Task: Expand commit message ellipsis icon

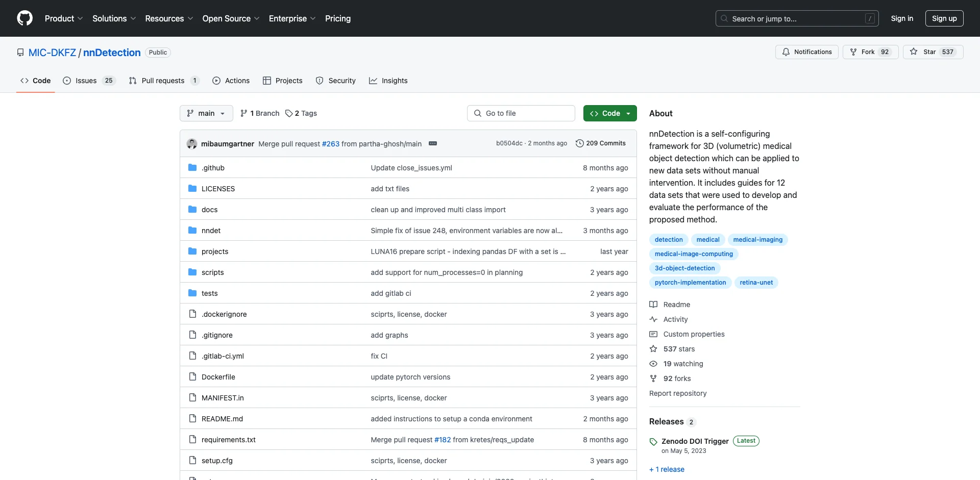Action: (433, 143)
